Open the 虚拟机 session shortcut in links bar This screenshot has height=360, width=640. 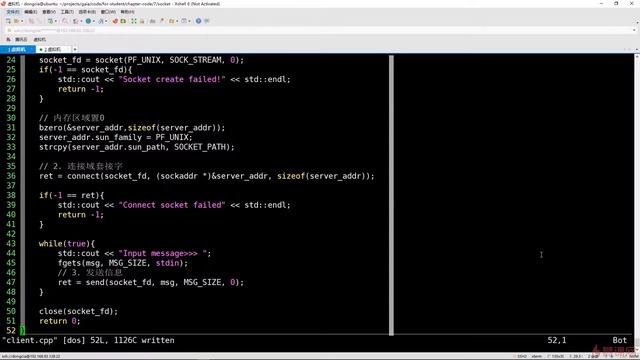point(40,40)
